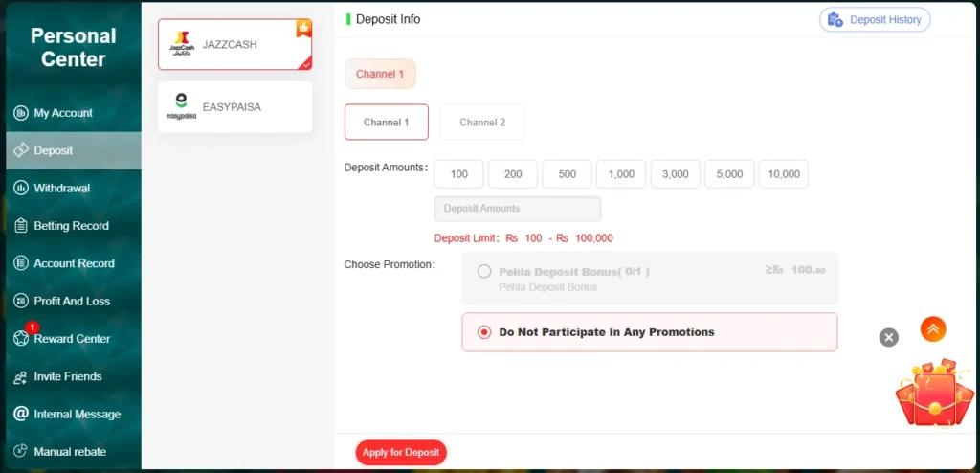980x473 pixels.
Task: Click the Invite Friends people icon
Action: pos(21,376)
